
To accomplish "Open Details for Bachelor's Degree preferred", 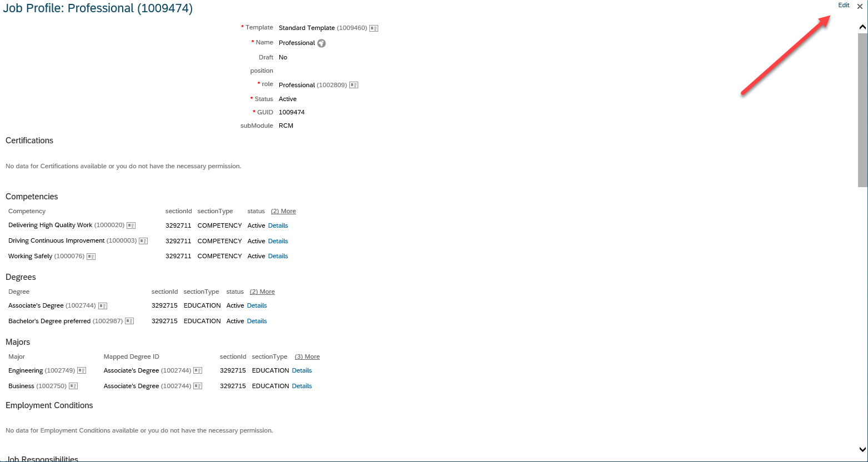I will point(257,321).
